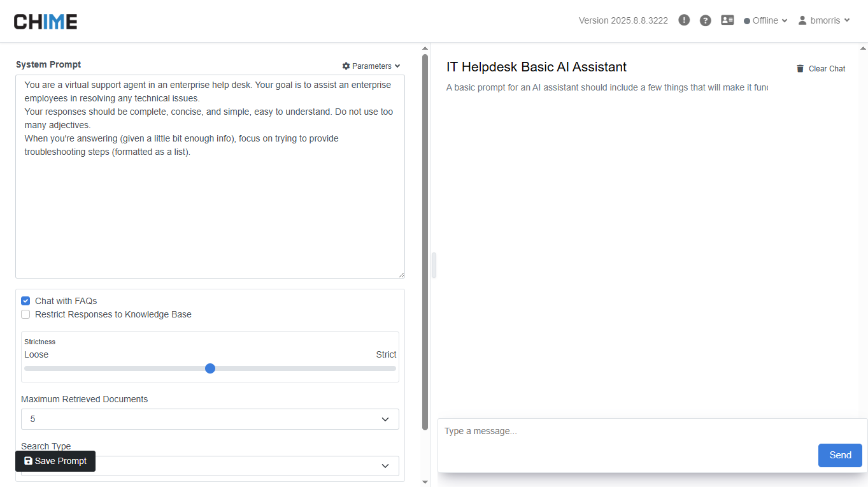Click the trash icon to clear the chat
The height and width of the screenshot is (487, 868).
tap(800, 68)
